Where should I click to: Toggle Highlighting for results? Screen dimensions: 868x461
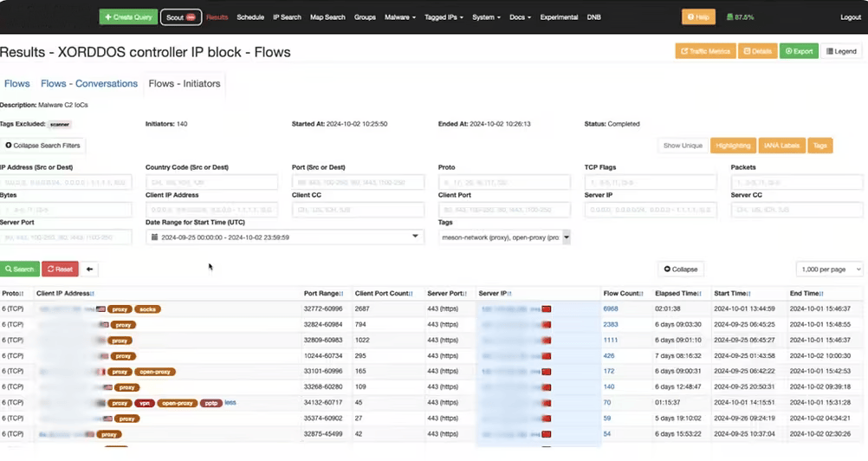(x=732, y=146)
